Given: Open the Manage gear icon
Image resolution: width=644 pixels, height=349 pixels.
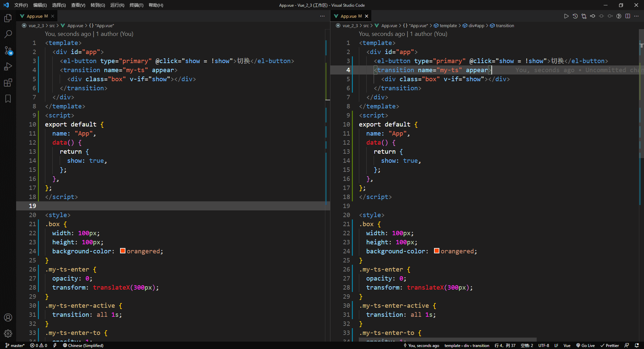Looking at the screenshot, I should [x=8, y=334].
